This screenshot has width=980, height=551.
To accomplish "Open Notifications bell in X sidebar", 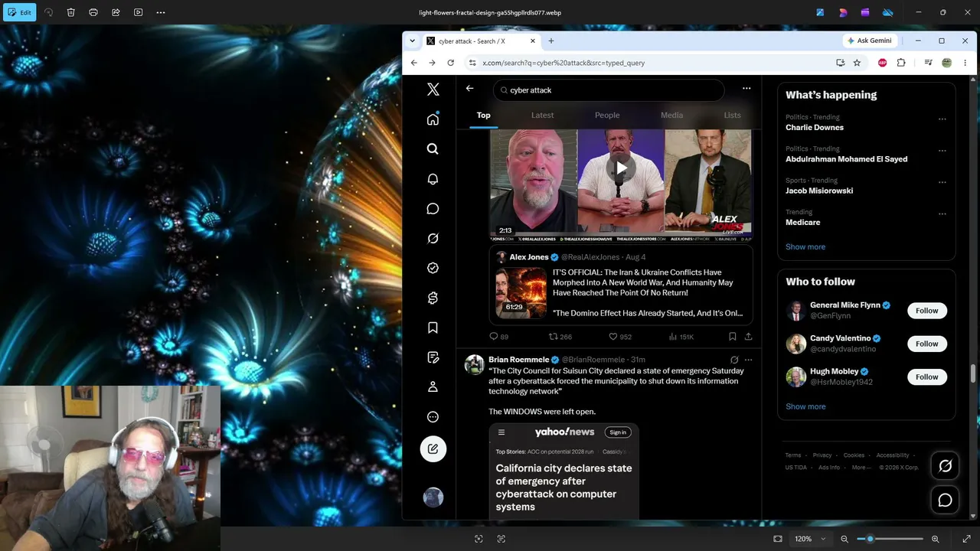I will pyautogui.click(x=433, y=179).
